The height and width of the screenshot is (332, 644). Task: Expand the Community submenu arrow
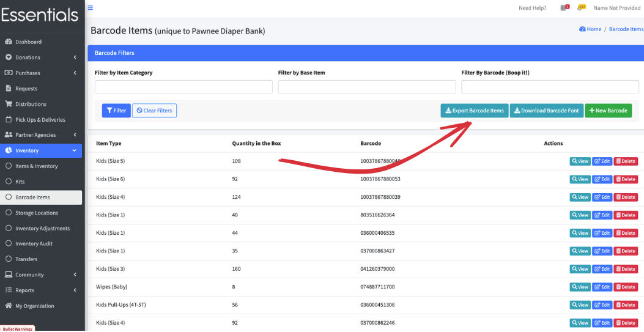(75, 275)
